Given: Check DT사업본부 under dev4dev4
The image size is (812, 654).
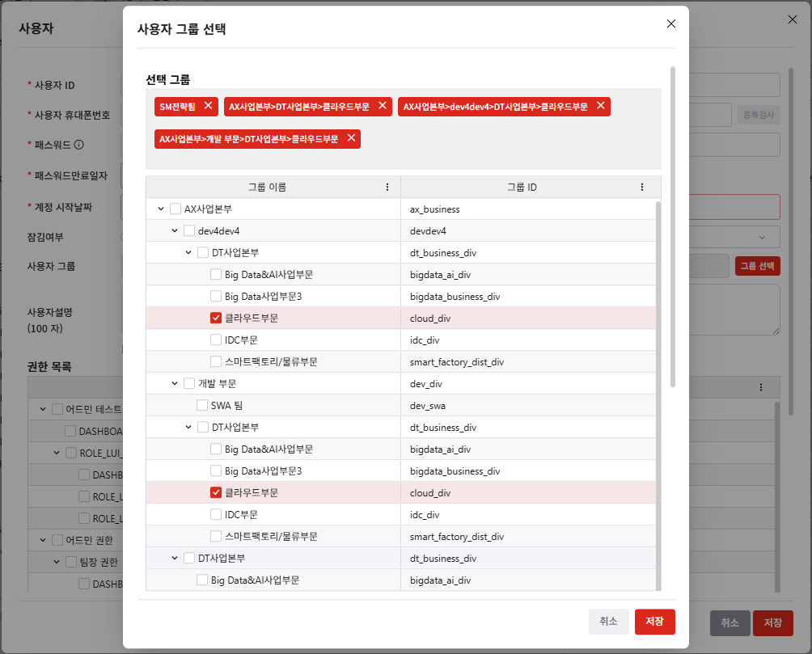Looking at the screenshot, I should click(203, 252).
